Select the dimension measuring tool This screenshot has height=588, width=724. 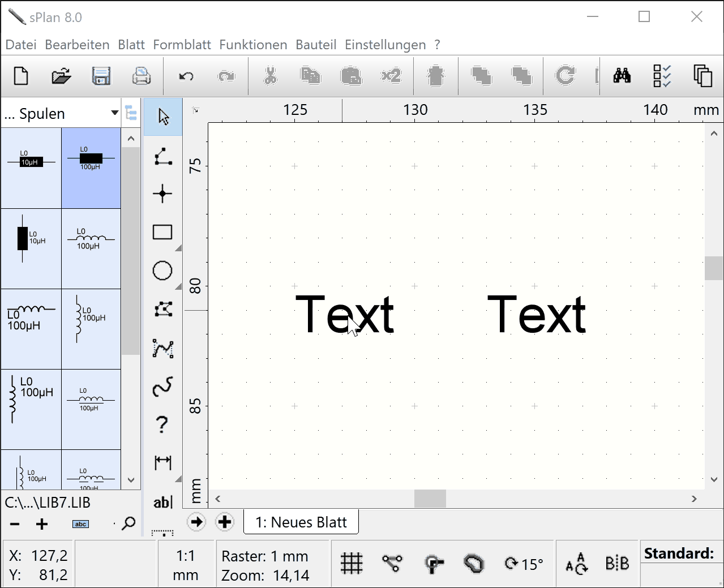[163, 463]
